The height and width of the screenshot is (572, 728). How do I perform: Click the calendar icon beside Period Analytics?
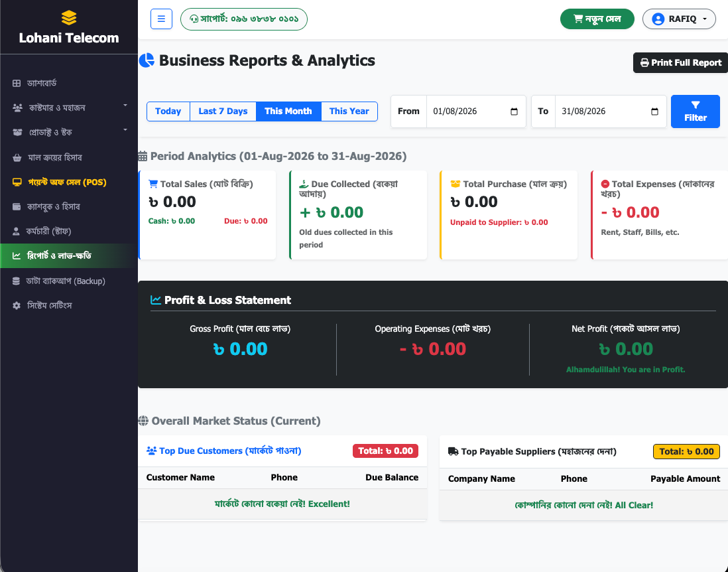[143, 156]
